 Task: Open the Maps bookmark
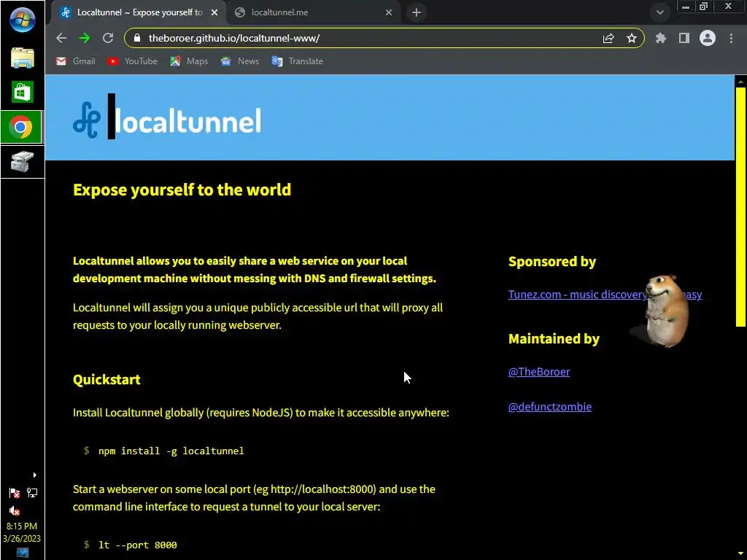(189, 61)
